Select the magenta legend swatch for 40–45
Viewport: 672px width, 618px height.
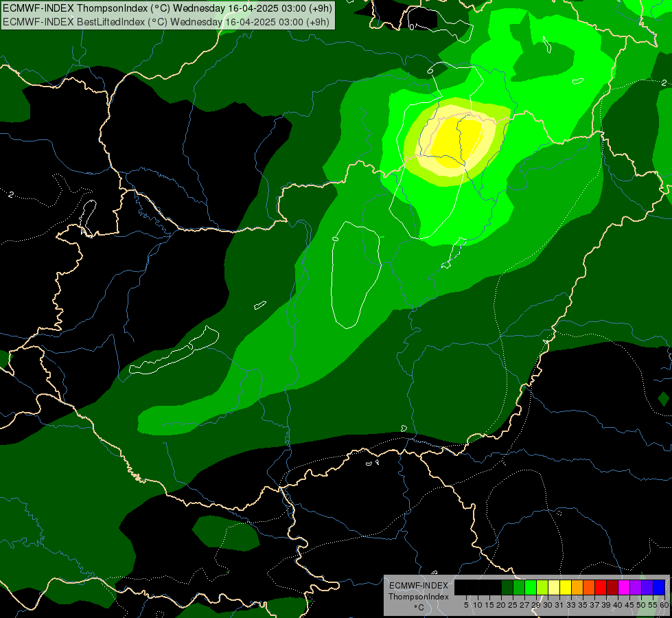[x=624, y=587]
